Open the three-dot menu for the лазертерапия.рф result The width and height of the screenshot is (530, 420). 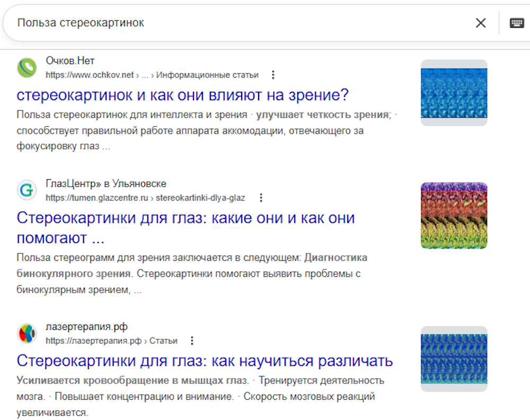pyautogui.click(x=192, y=340)
